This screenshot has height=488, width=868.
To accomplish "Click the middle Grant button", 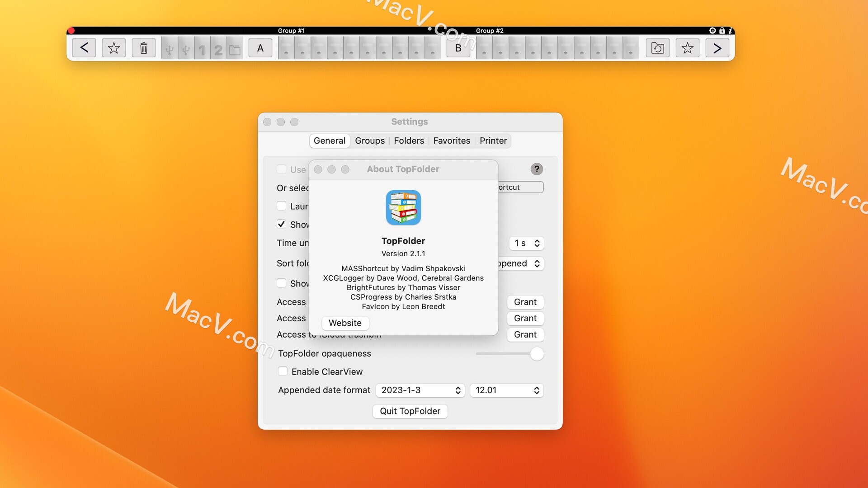I will [x=525, y=319].
